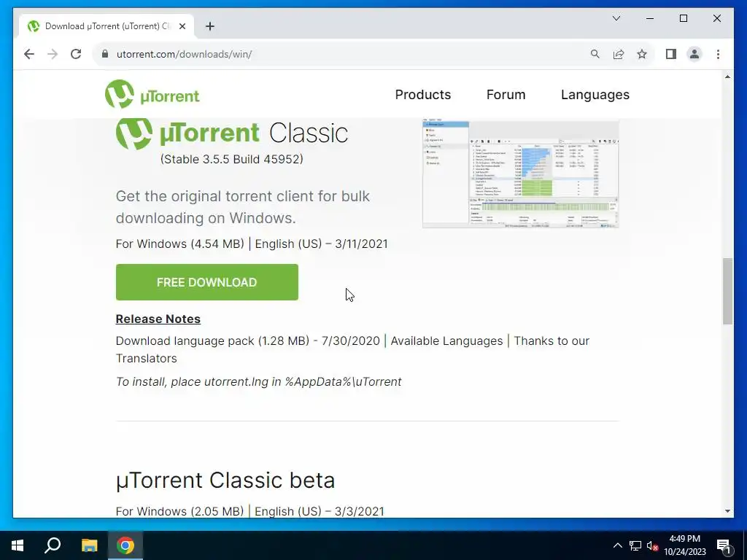This screenshot has height=560, width=747.
Task: Click the µTorrent logo in site header
Action: point(152,94)
